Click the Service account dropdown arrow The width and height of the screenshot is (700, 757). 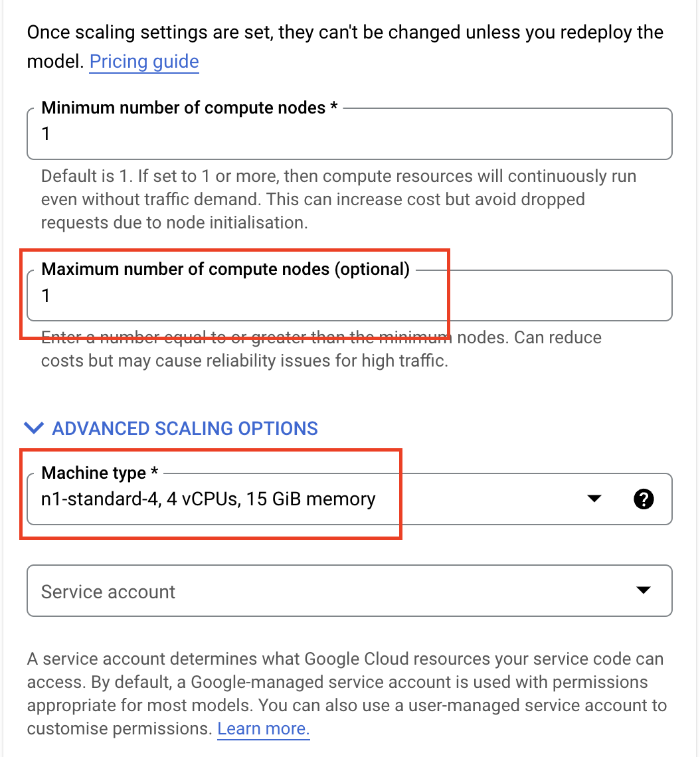pyautogui.click(x=642, y=590)
